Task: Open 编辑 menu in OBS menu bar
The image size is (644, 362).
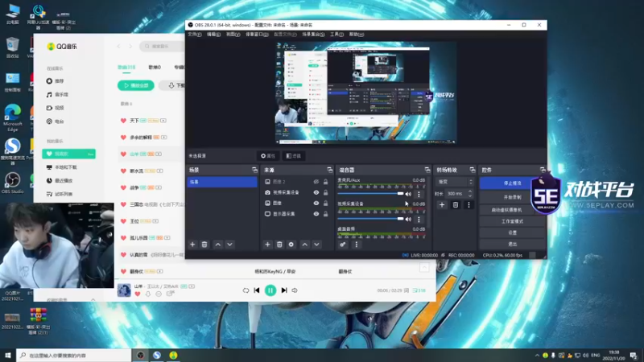Action: point(213,35)
